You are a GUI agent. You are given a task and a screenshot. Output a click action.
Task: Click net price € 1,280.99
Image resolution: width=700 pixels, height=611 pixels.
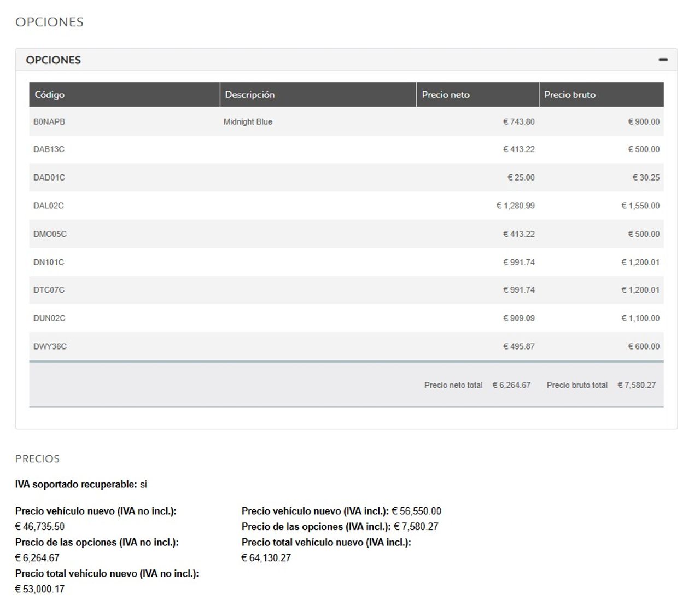[x=516, y=206]
